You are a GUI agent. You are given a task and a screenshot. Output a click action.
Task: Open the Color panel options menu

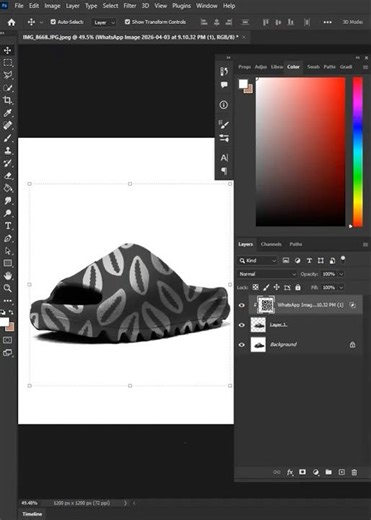365,67
